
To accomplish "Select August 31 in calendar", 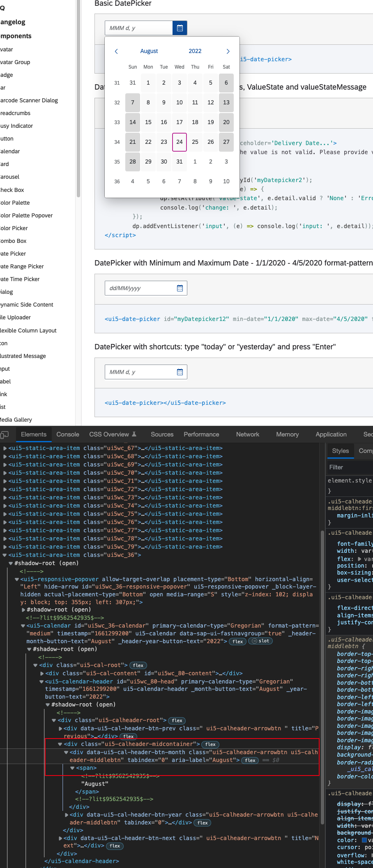I will point(180,162).
